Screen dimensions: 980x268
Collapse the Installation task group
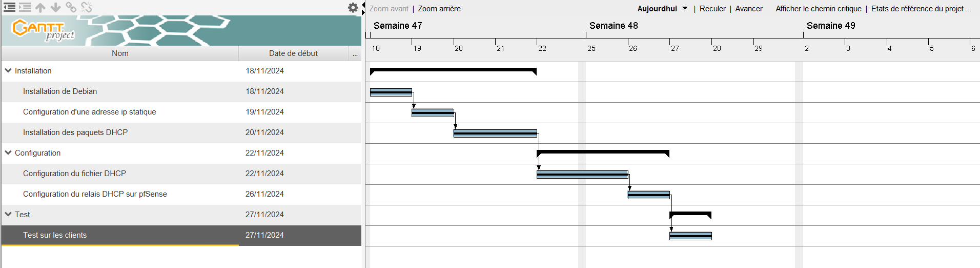click(x=8, y=70)
